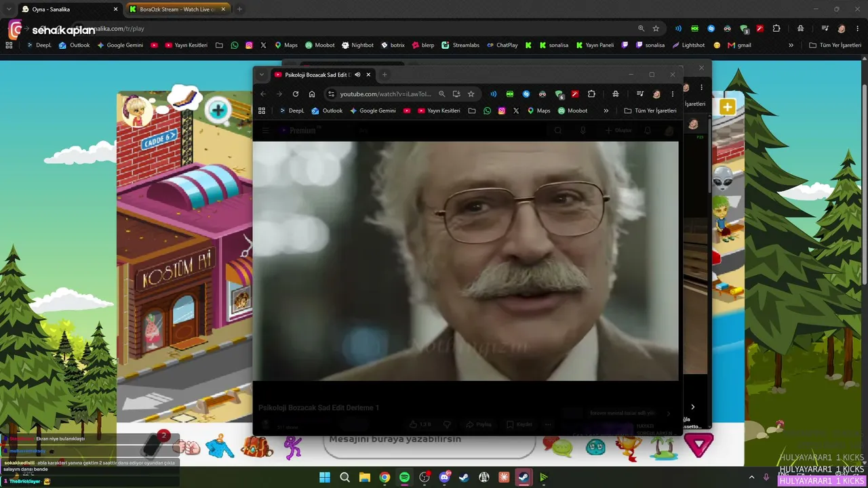This screenshot has width=868, height=488.
Task: Open Windows Search on the taskbar
Action: click(344, 477)
